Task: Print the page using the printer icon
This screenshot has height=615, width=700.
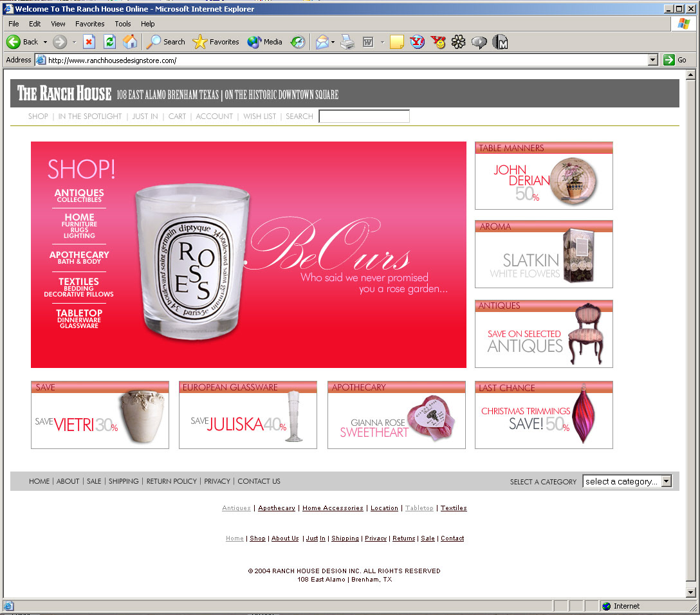Action: [x=347, y=42]
